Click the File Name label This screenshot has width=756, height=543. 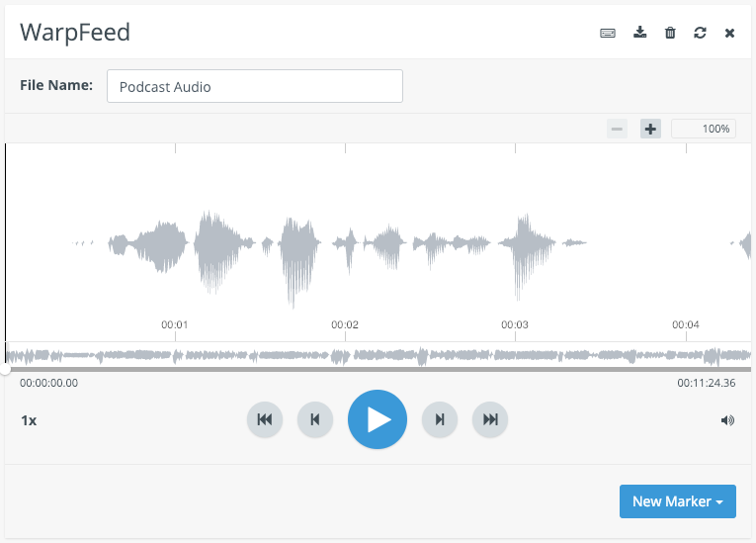[56, 85]
